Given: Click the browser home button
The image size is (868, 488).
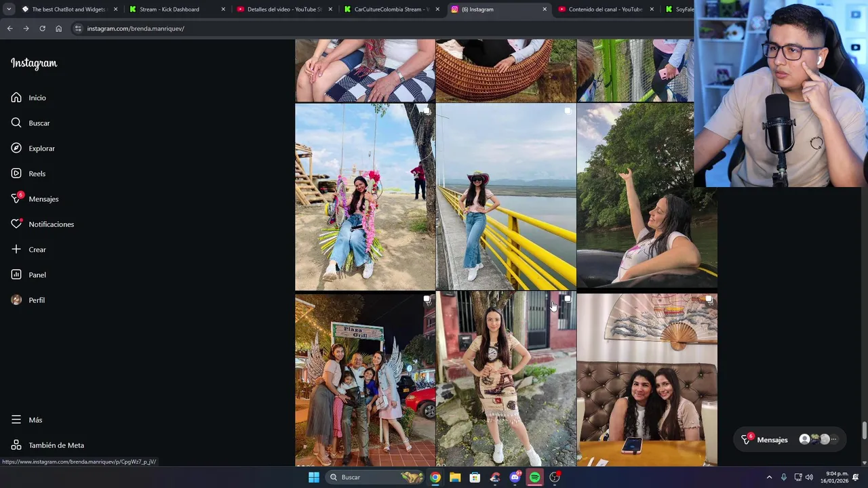Looking at the screenshot, I should [59, 28].
